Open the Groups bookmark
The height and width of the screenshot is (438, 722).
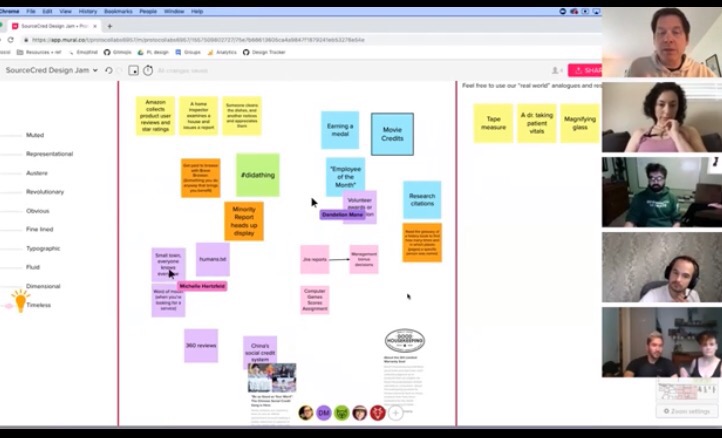tap(188, 53)
